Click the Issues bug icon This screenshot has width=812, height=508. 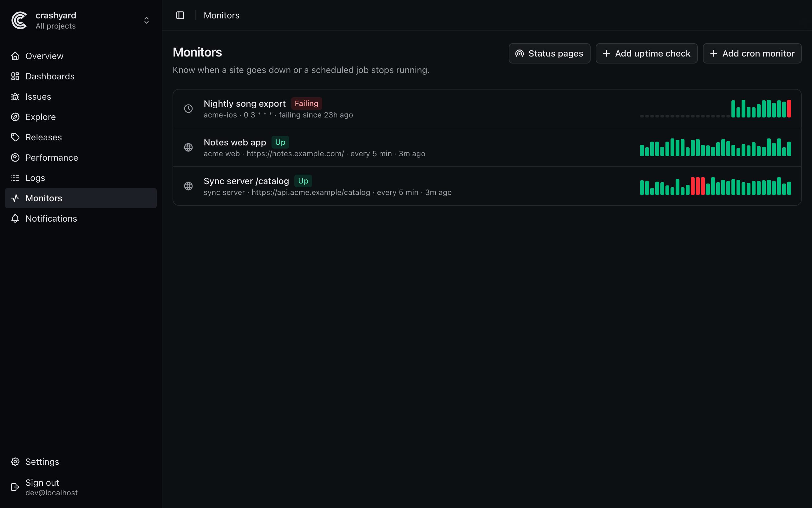click(15, 97)
